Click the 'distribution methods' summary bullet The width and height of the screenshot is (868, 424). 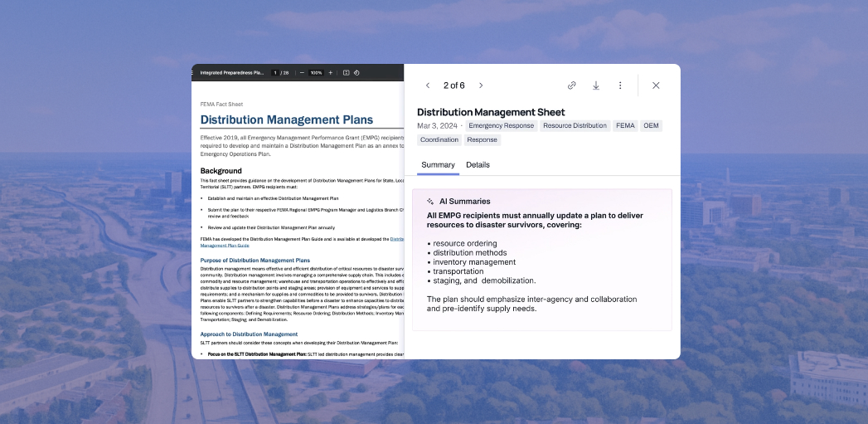pyautogui.click(x=467, y=253)
